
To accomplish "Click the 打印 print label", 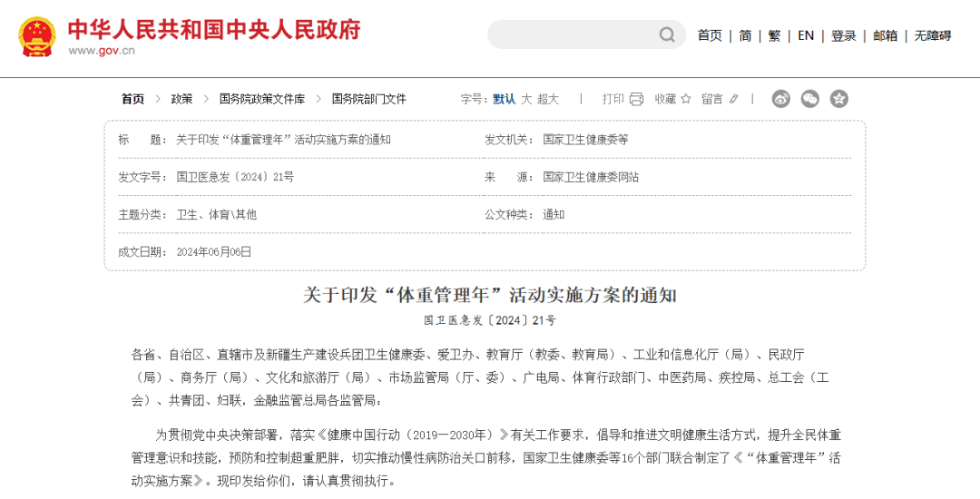I will 613,99.
